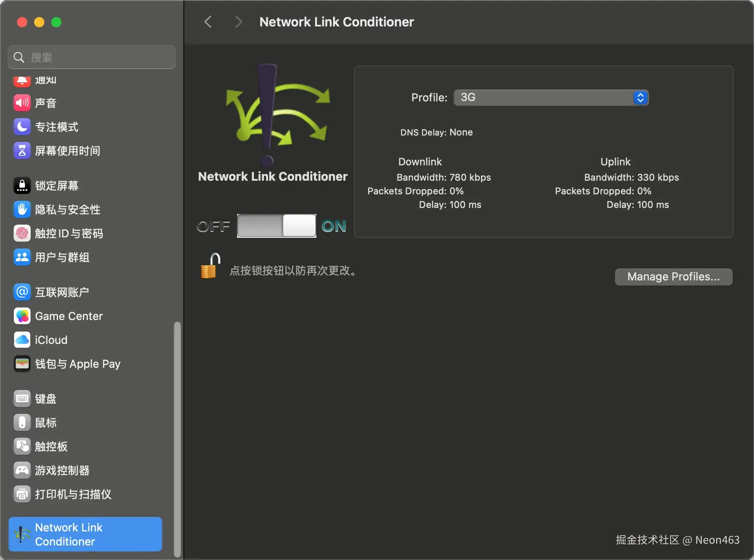This screenshot has height=560, width=754.
Task: Open Mouse (鼠标) settings
Action: pos(85,422)
